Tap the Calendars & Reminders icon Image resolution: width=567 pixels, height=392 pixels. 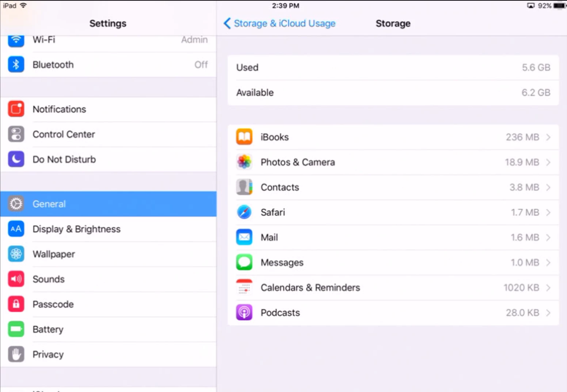[x=244, y=288]
